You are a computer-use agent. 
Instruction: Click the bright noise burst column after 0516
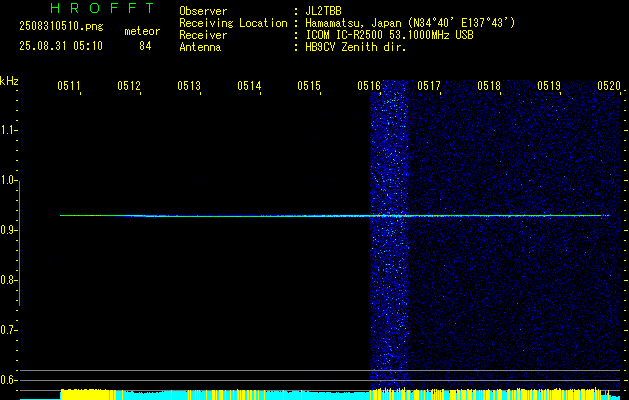tap(389, 237)
